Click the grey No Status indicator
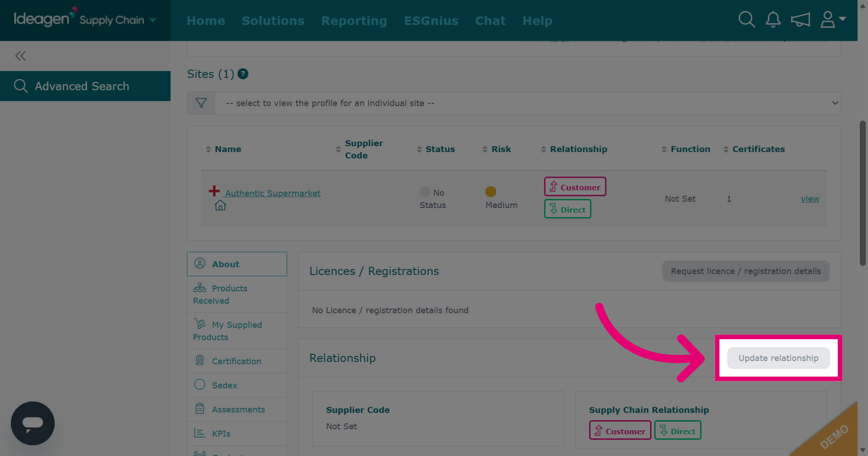The width and height of the screenshot is (868, 456). 425,192
